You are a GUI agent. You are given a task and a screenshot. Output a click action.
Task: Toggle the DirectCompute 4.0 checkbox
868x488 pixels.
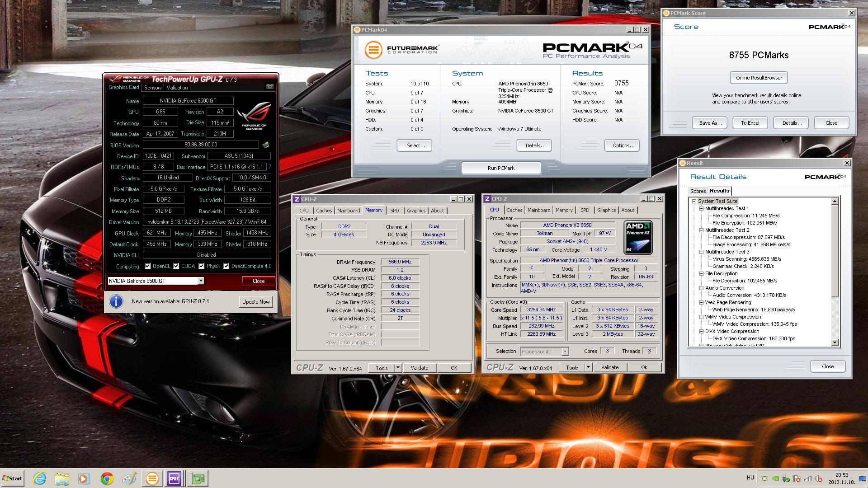(226, 266)
